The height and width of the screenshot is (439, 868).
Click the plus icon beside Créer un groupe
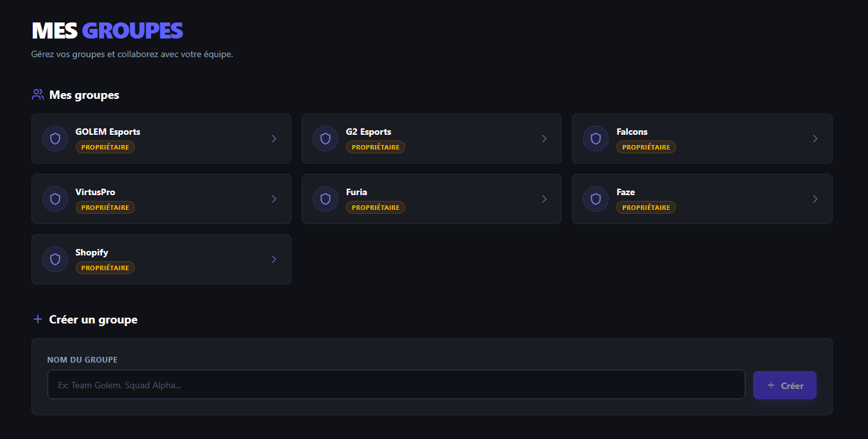point(38,318)
